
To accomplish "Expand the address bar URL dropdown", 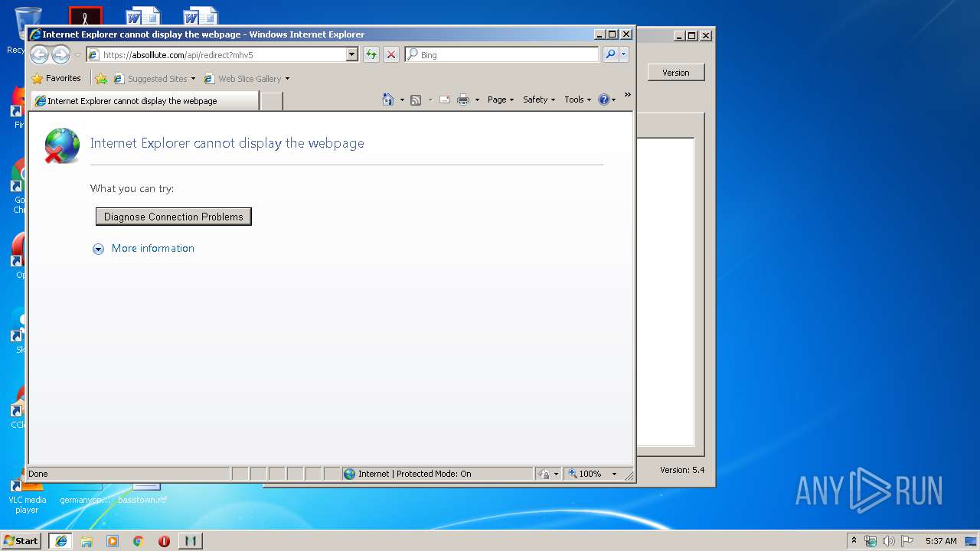I will [352, 54].
